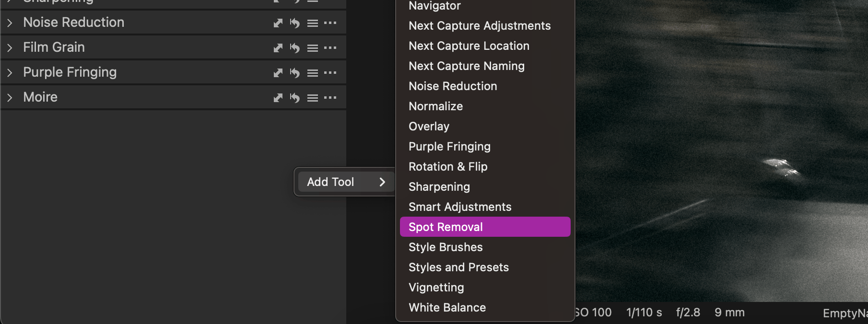868x324 pixels.
Task: Expand the Purple Fringing panel
Action: pos(10,72)
